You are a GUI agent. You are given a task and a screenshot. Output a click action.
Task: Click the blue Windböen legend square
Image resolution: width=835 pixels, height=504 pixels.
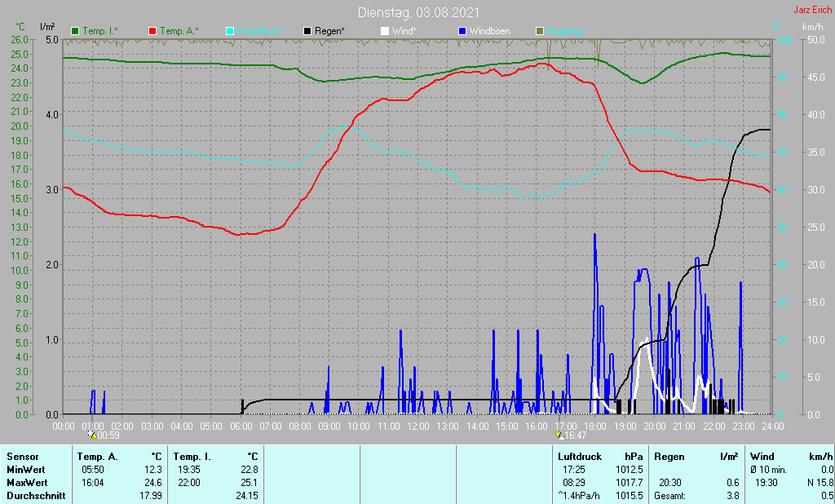coord(462,31)
